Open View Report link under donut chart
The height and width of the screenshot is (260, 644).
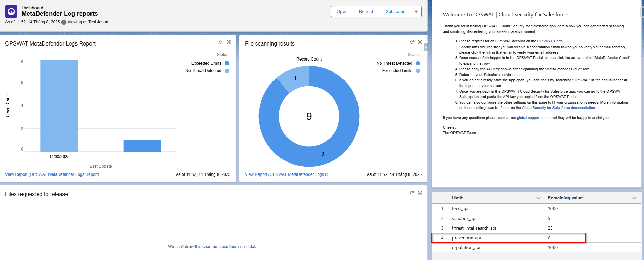click(288, 174)
